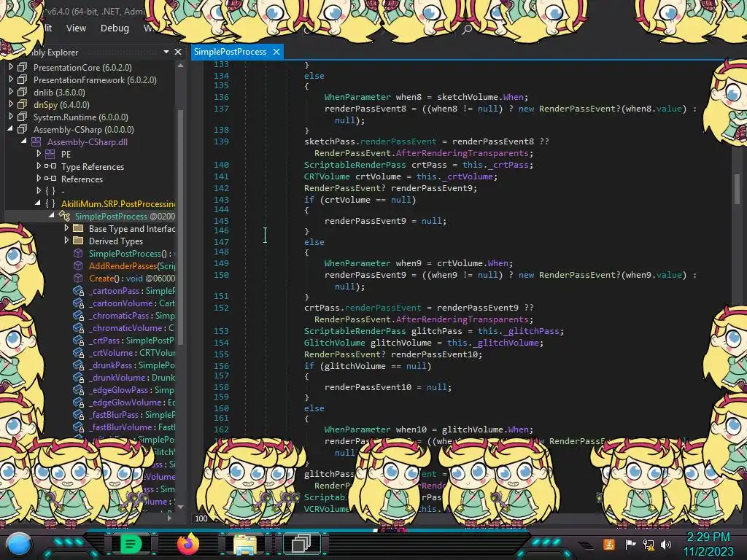
Task: Click the SimplePostProcess class icon
Action: pyautogui.click(x=64, y=216)
